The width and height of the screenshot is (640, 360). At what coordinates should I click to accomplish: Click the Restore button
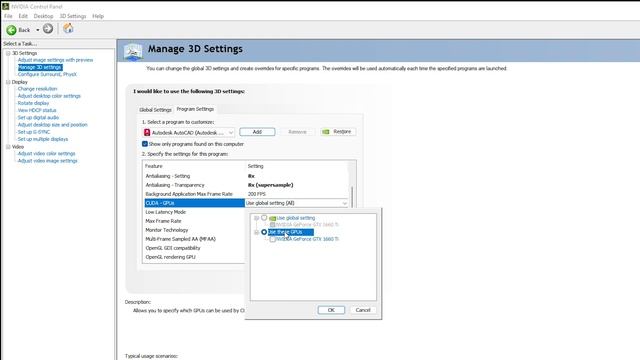[x=338, y=132]
